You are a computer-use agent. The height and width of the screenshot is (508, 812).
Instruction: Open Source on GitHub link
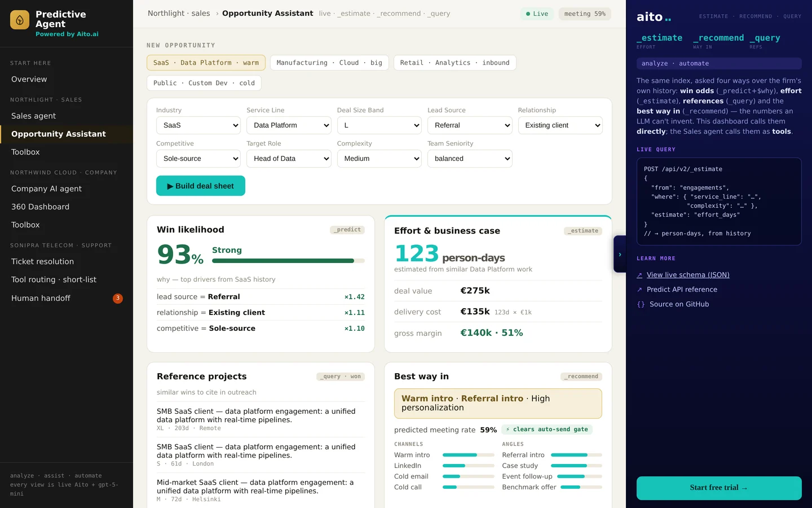click(679, 304)
